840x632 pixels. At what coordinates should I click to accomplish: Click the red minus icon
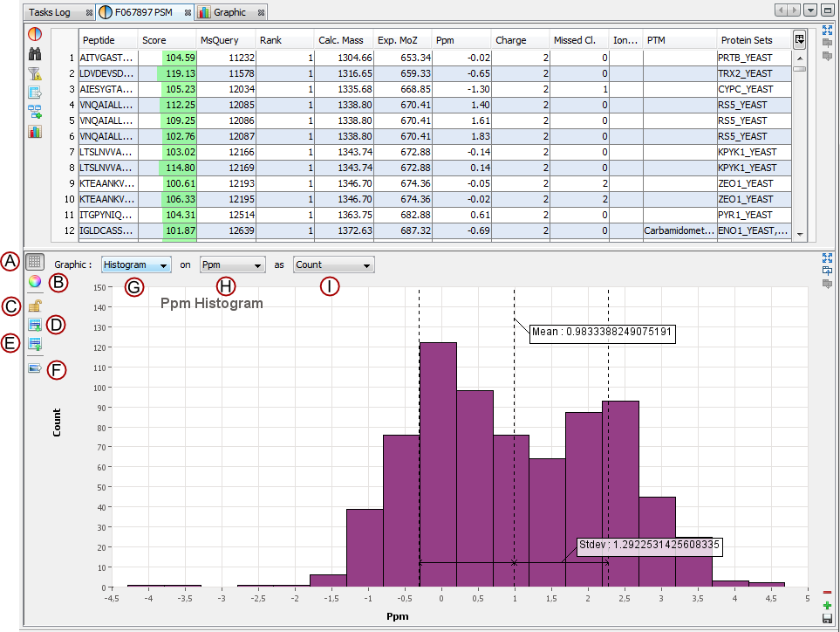click(x=827, y=593)
